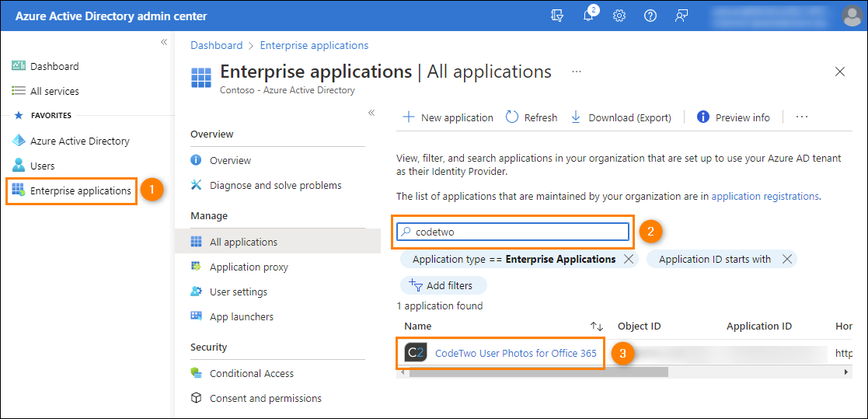The width and height of the screenshot is (868, 419).
Task: Open Conditional Access menu item
Action: [252, 374]
